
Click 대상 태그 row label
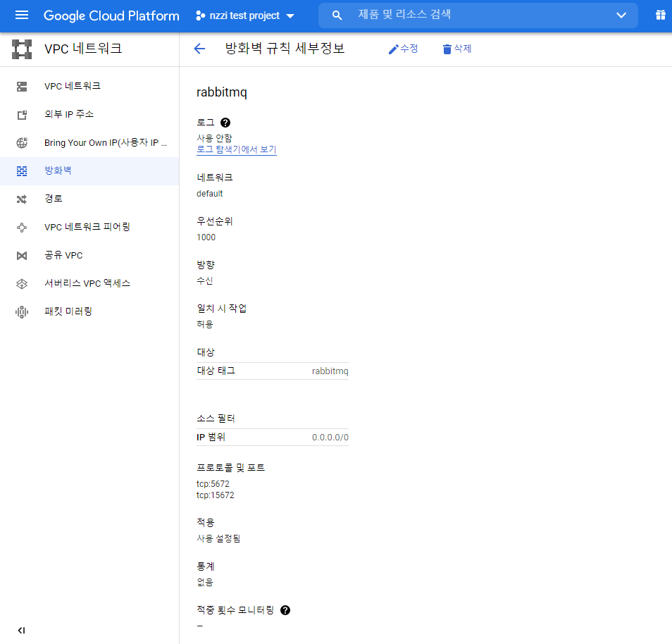[216, 371]
